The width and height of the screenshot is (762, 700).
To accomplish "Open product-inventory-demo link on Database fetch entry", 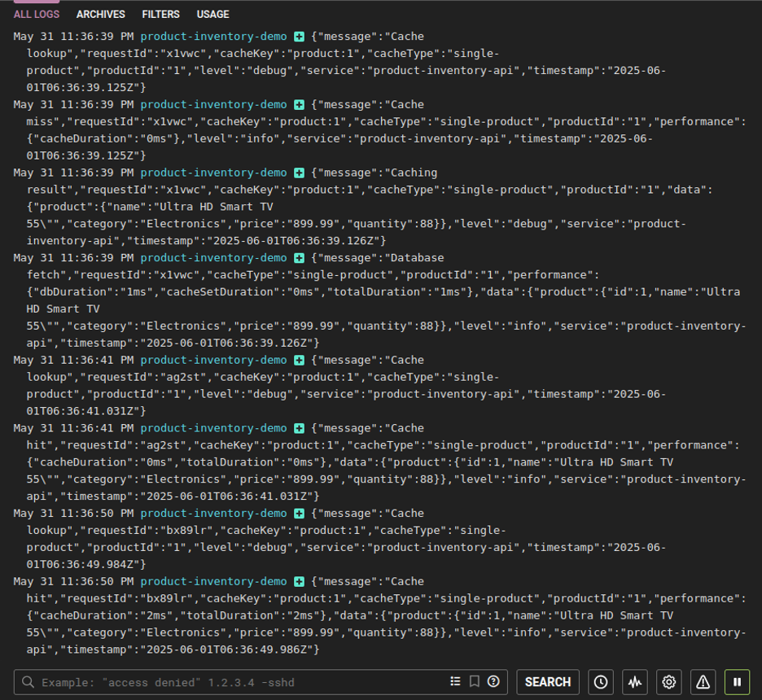I will 214,258.
